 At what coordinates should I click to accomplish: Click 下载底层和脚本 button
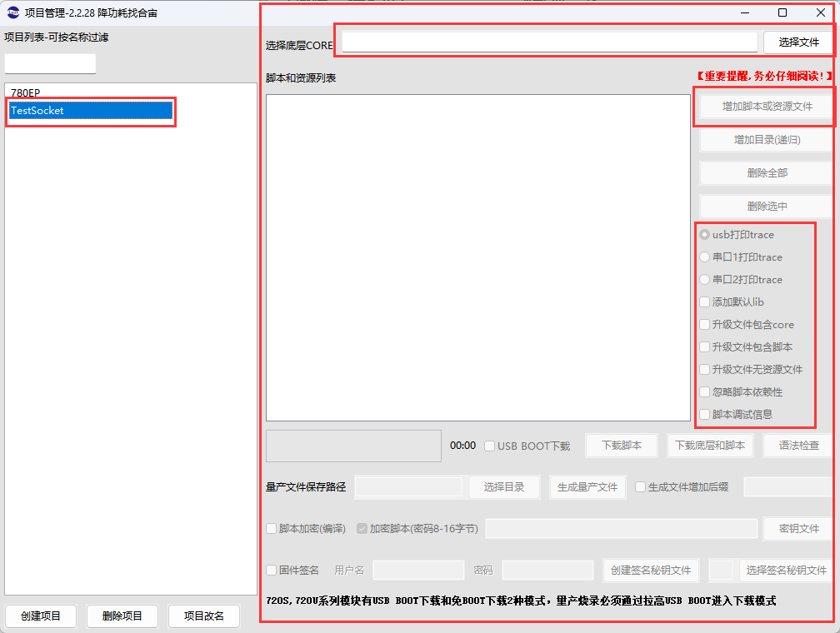[x=710, y=446]
